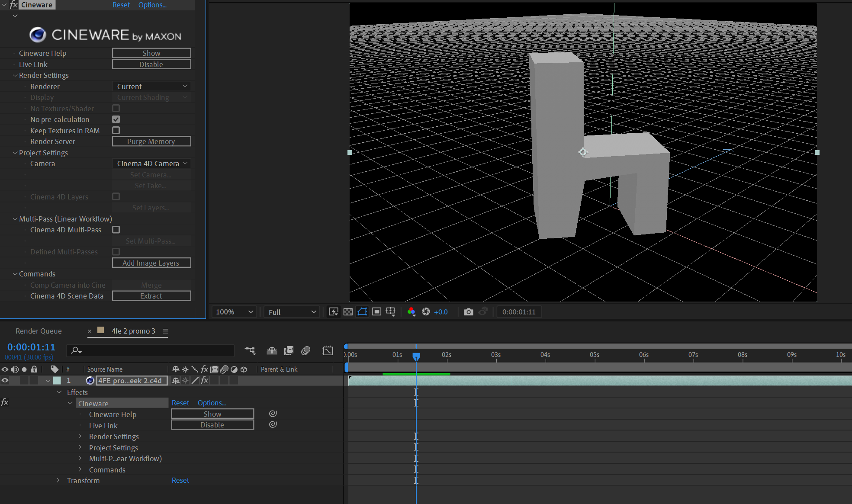Select the Region of Interest tool
Image resolution: width=852 pixels, height=504 pixels.
pyautogui.click(x=362, y=311)
